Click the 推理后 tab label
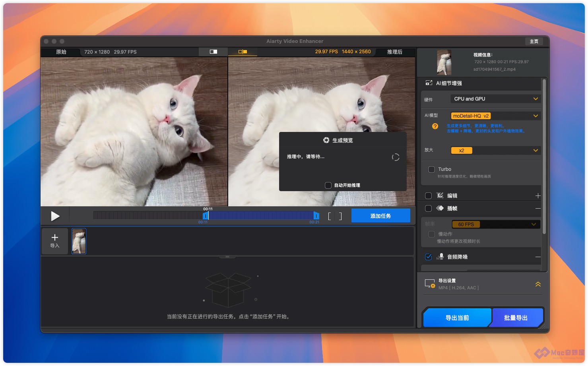 click(395, 52)
